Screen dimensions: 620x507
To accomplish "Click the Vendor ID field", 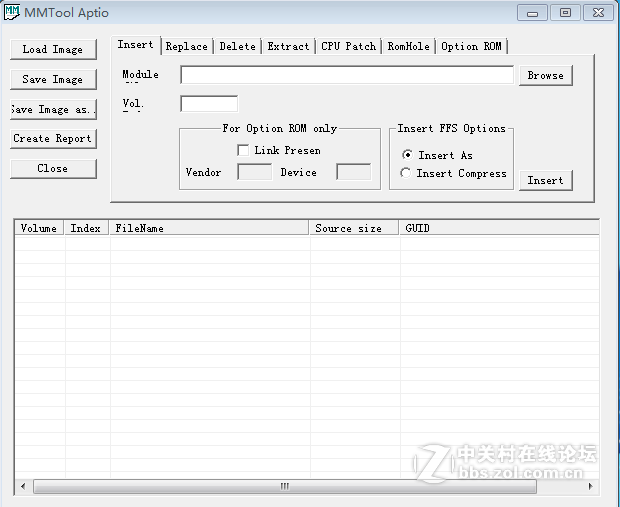I will 255,172.
